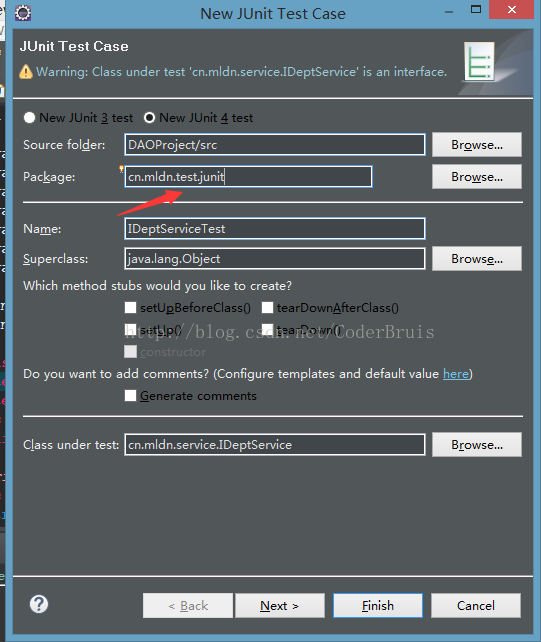Image resolution: width=541 pixels, height=642 pixels.
Task: Check the setUpBeforeClass() checkbox
Action: [130, 307]
